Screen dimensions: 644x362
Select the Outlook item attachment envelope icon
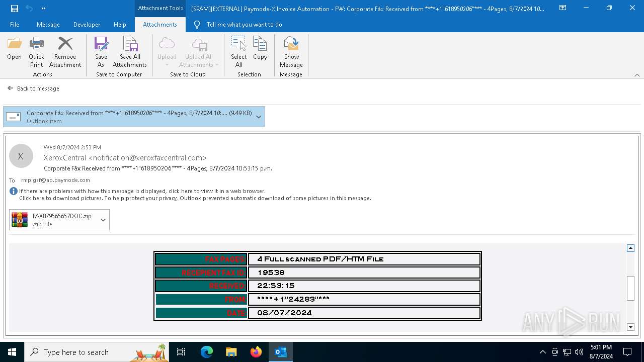[x=14, y=117]
